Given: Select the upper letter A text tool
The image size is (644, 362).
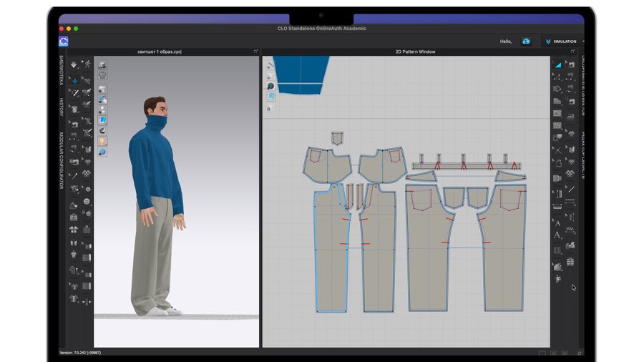Looking at the screenshot, I should 557,223.
